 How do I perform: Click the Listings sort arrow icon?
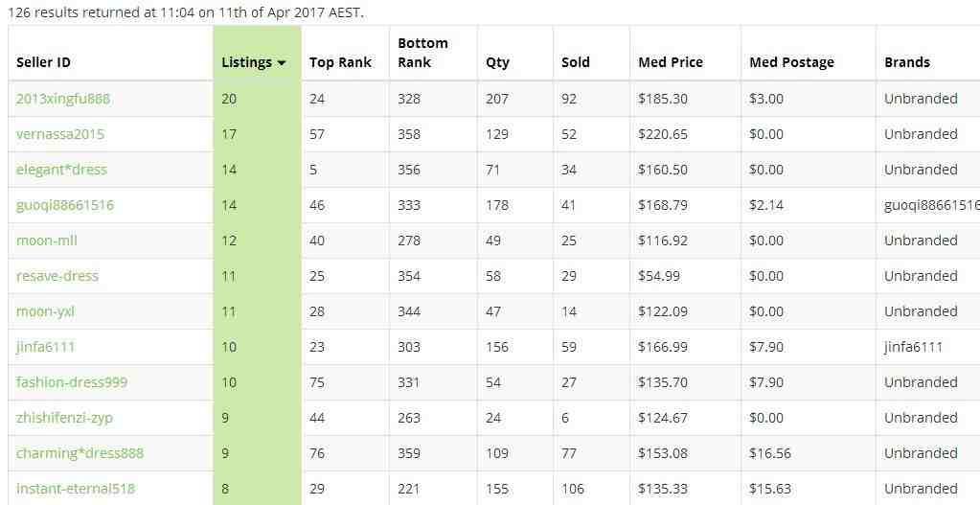click(282, 63)
